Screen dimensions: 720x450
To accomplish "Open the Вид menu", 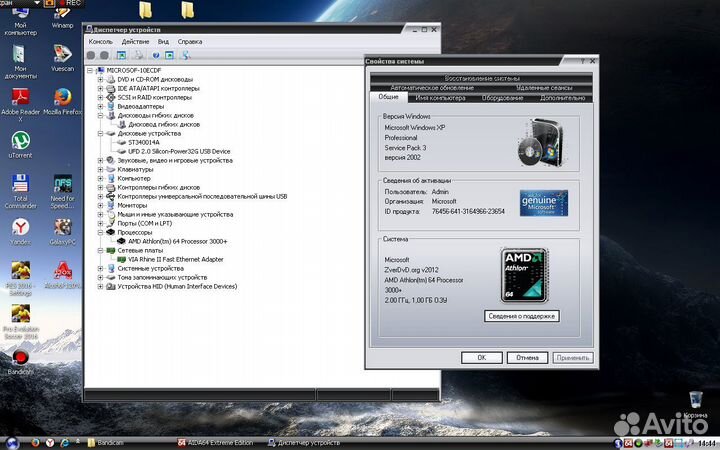I will point(163,41).
